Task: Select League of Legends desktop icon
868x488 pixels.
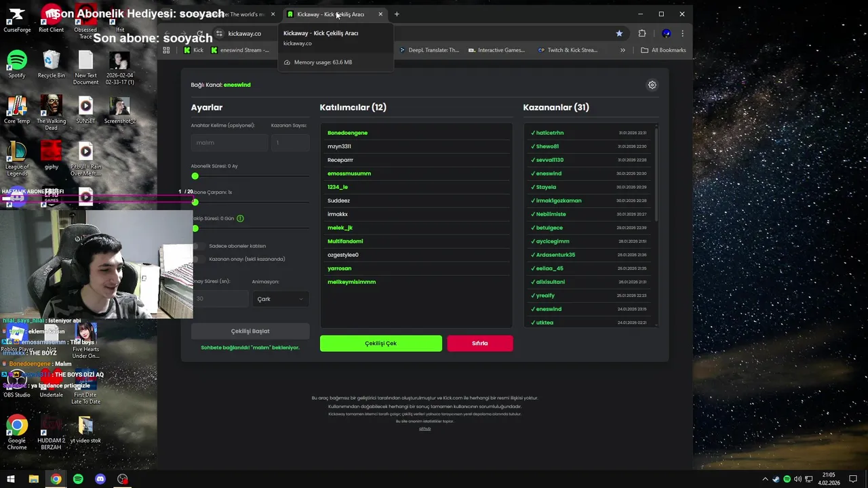Action: point(17,159)
